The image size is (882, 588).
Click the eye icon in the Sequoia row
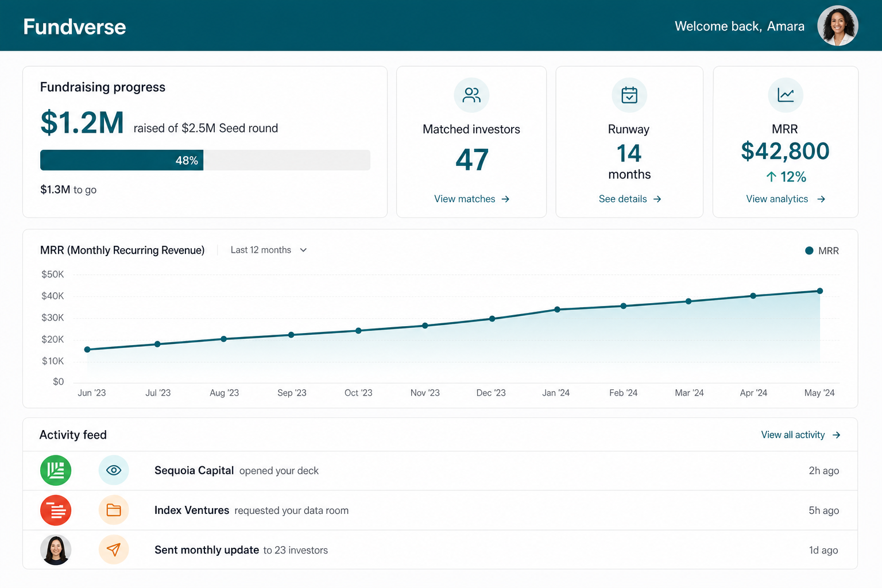point(114,470)
